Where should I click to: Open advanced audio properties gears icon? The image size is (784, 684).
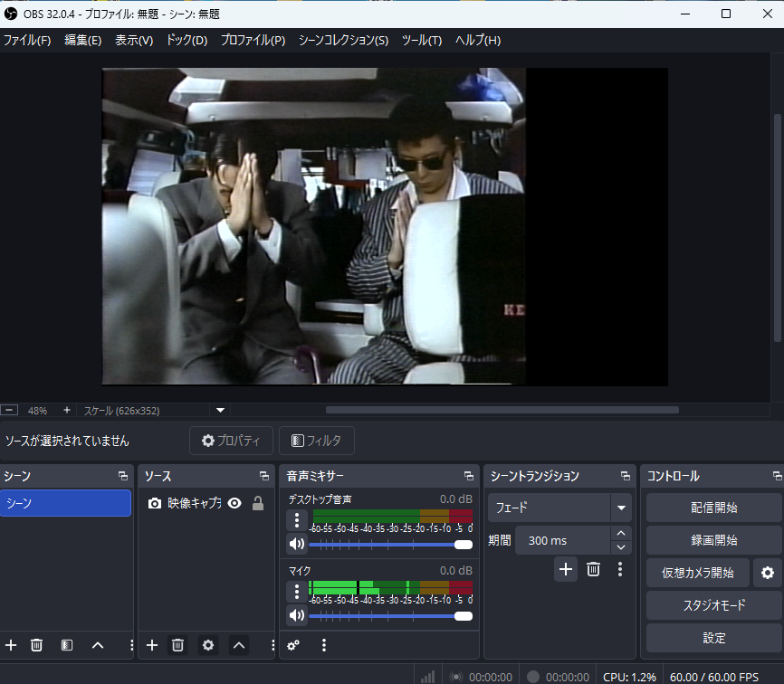click(293, 645)
